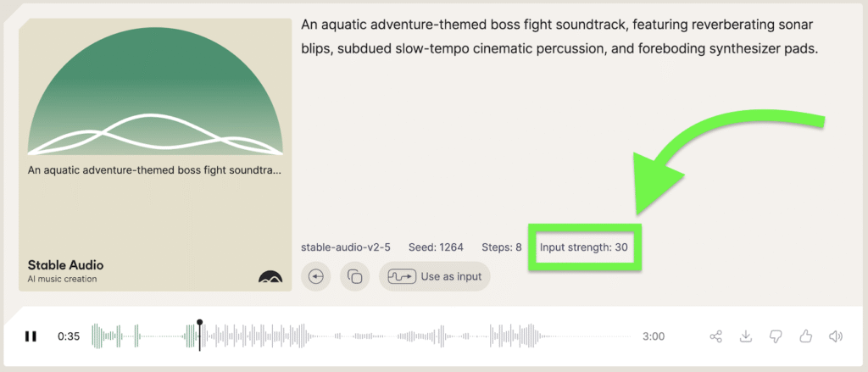
Task: Give the track a thumbs up
Action: coord(805,336)
